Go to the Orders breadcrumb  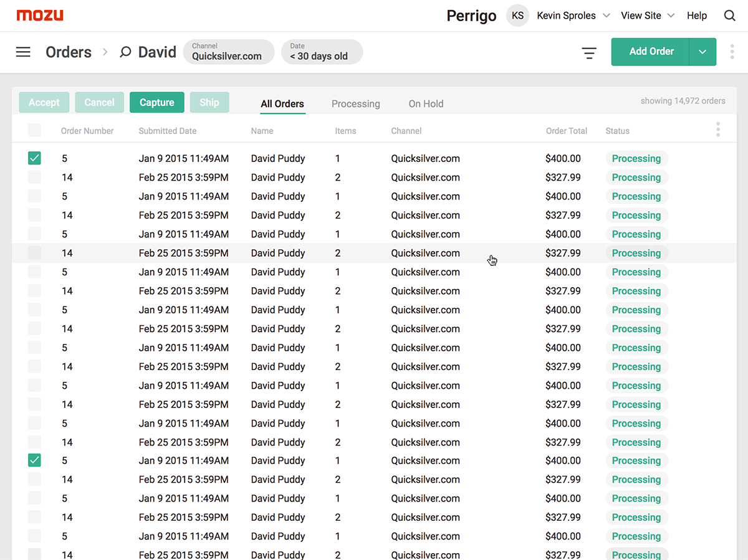pyautogui.click(x=69, y=52)
